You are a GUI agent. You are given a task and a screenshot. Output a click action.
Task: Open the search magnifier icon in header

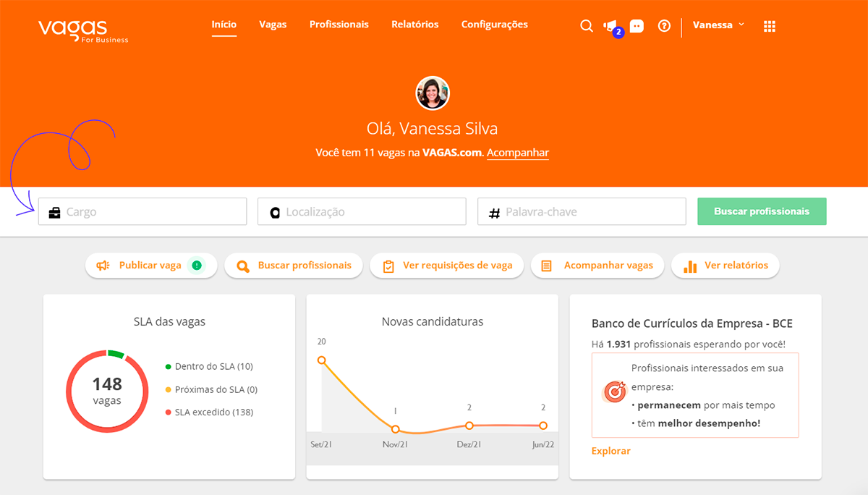587,26
